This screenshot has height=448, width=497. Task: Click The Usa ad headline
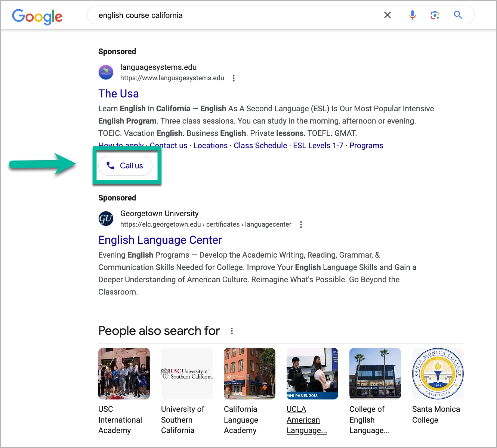(x=118, y=94)
